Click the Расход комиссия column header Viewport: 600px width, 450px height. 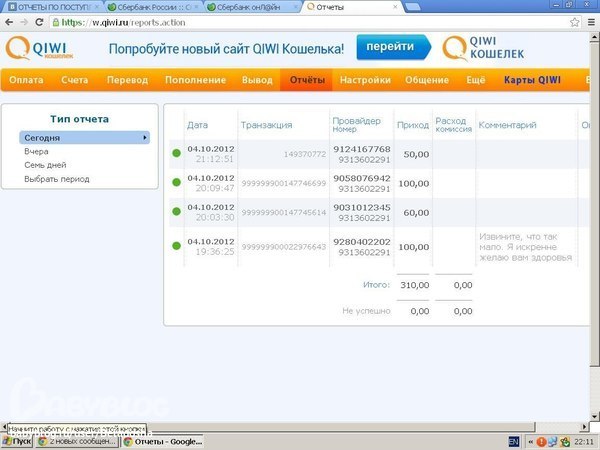point(453,124)
